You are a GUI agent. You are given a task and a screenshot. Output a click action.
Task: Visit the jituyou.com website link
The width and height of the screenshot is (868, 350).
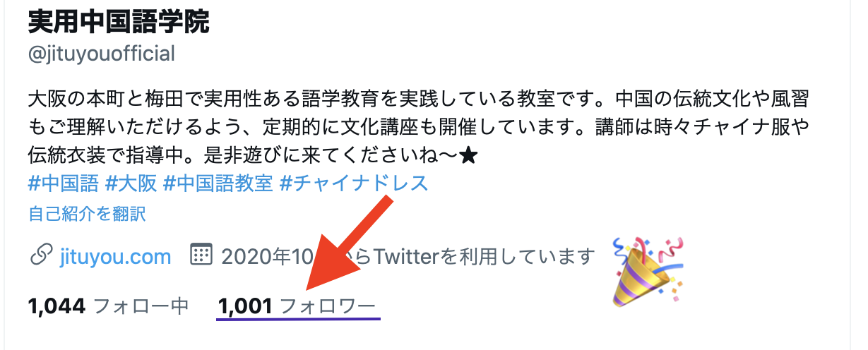[115, 256]
